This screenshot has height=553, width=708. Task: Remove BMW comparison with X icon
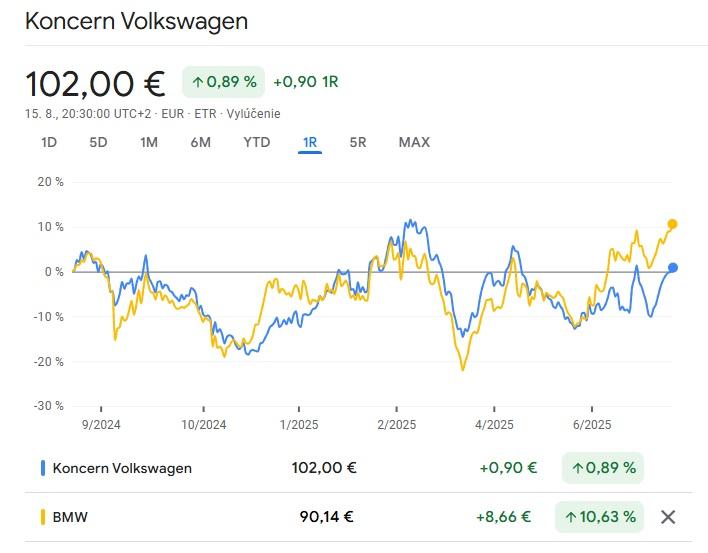pyautogui.click(x=668, y=517)
